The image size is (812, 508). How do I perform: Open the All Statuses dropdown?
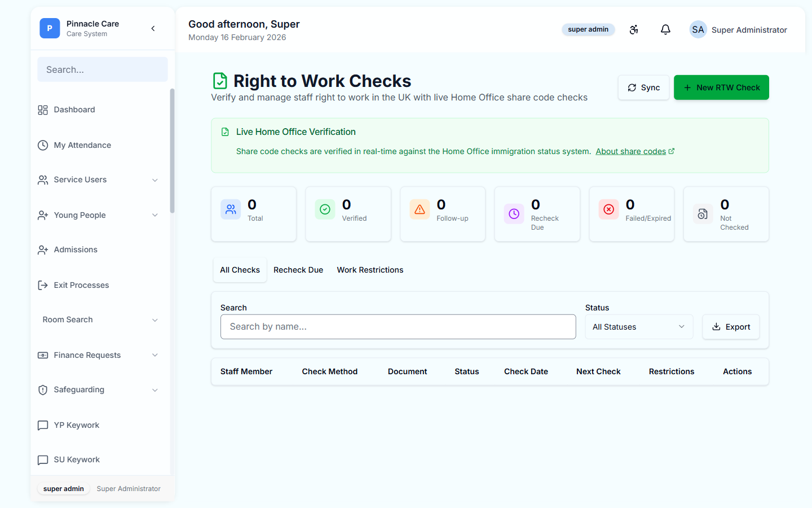[x=639, y=326]
